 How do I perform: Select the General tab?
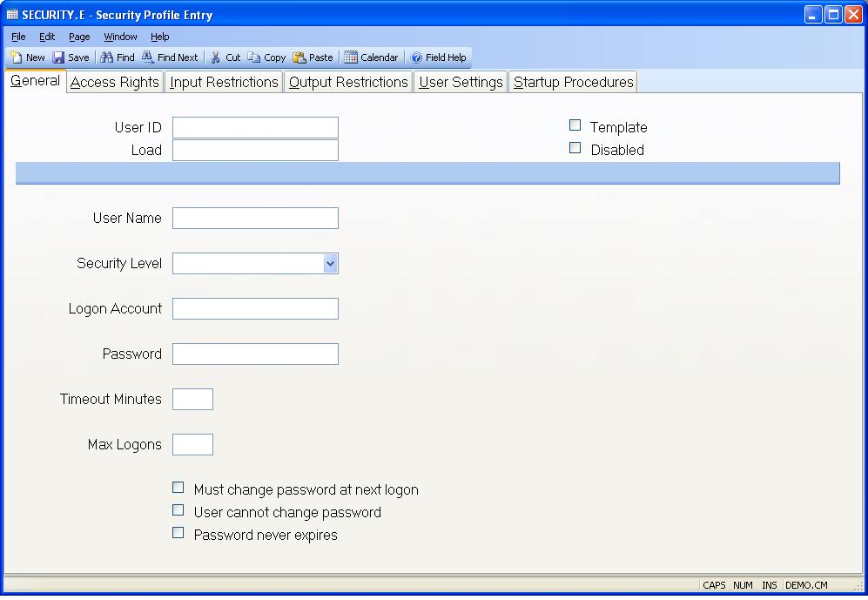[x=36, y=81]
